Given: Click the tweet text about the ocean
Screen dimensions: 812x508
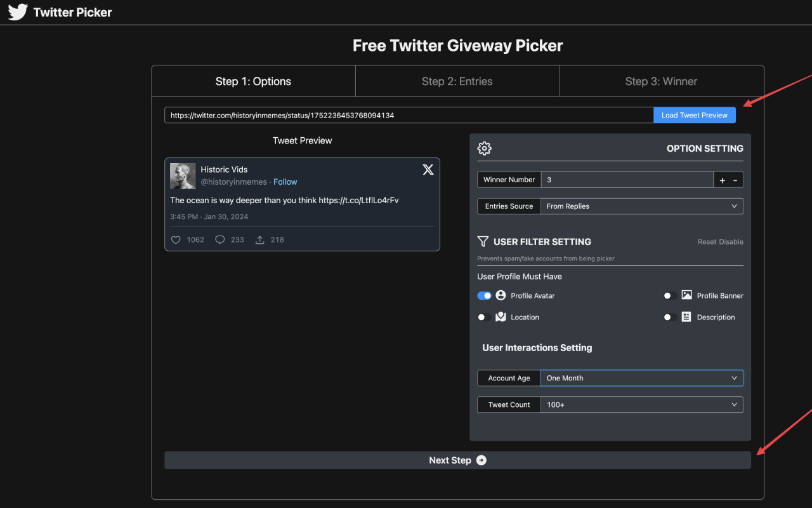Looking at the screenshot, I should point(284,200).
